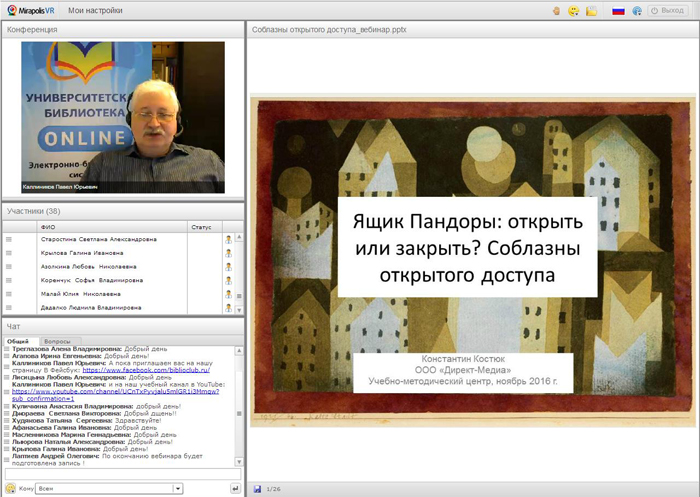Click the Всем recipient combo box
This screenshot has width=700, height=497.
click(109, 489)
